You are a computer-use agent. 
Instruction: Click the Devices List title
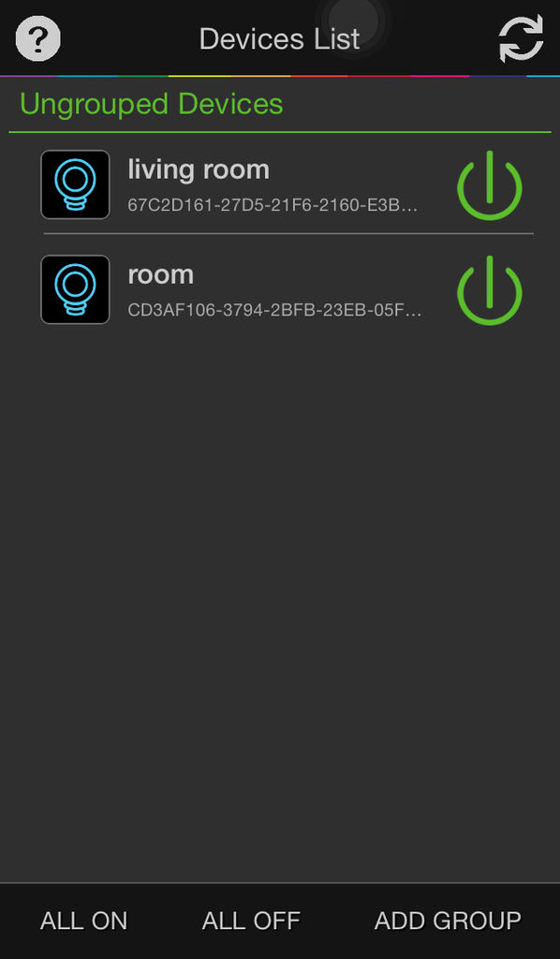(279, 39)
